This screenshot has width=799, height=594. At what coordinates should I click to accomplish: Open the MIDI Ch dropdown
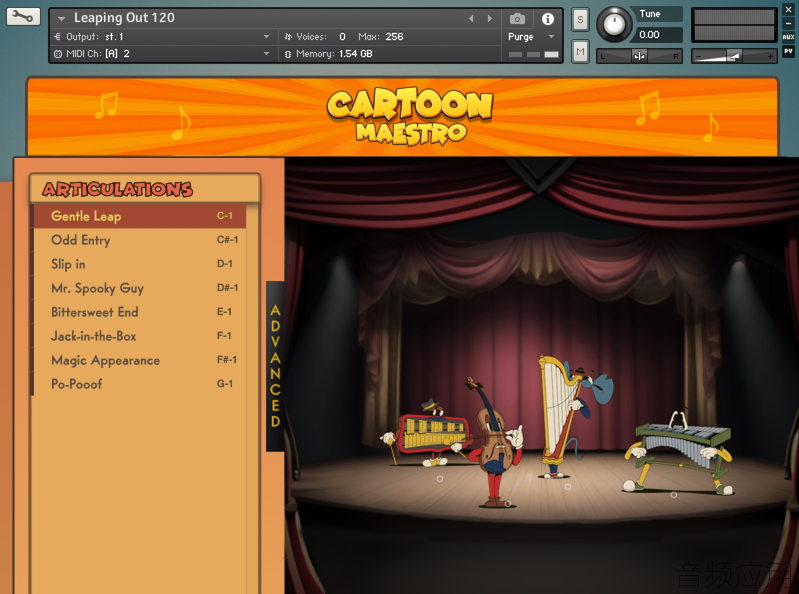coord(266,53)
